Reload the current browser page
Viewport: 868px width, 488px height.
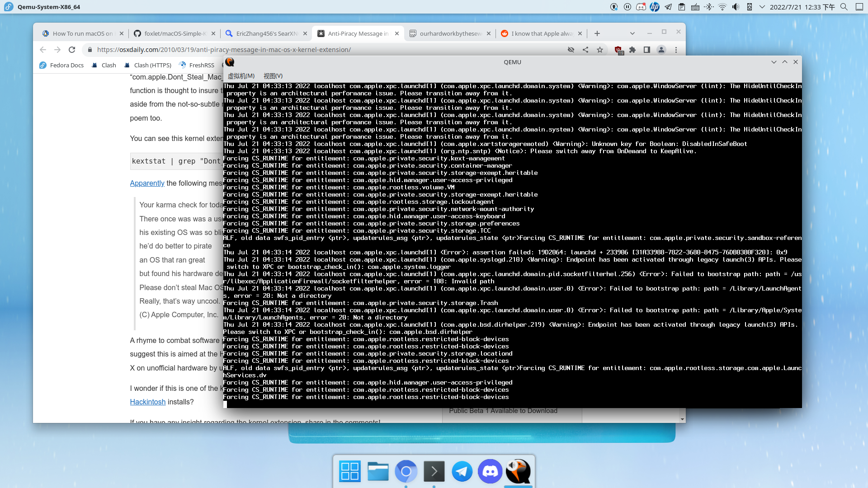coord(72,50)
